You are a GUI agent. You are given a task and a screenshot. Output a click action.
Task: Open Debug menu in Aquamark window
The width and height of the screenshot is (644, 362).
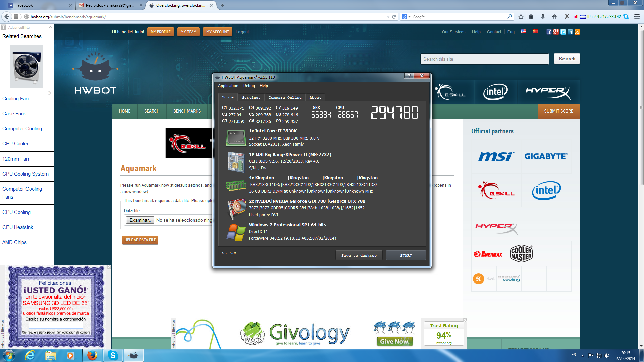point(249,86)
